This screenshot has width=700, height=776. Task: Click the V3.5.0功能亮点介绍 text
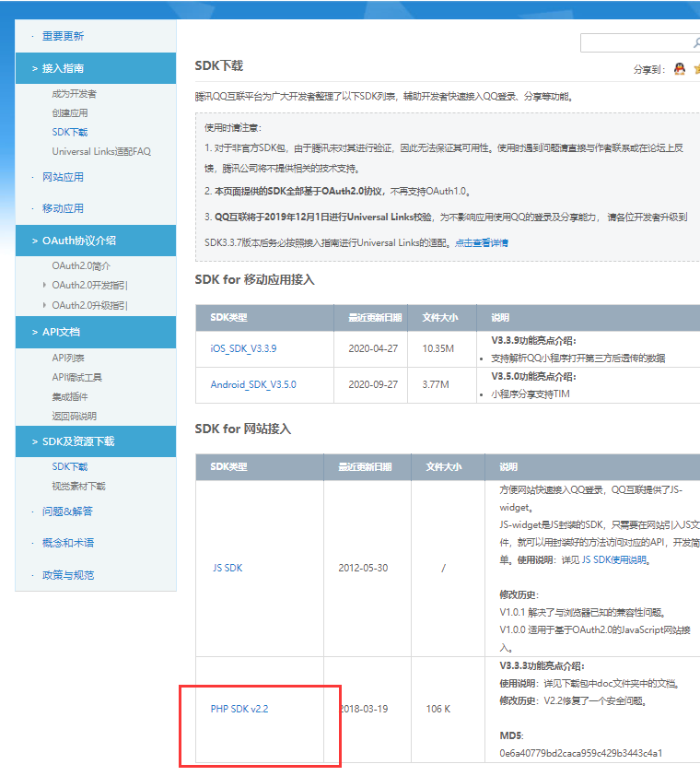(x=534, y=376)
